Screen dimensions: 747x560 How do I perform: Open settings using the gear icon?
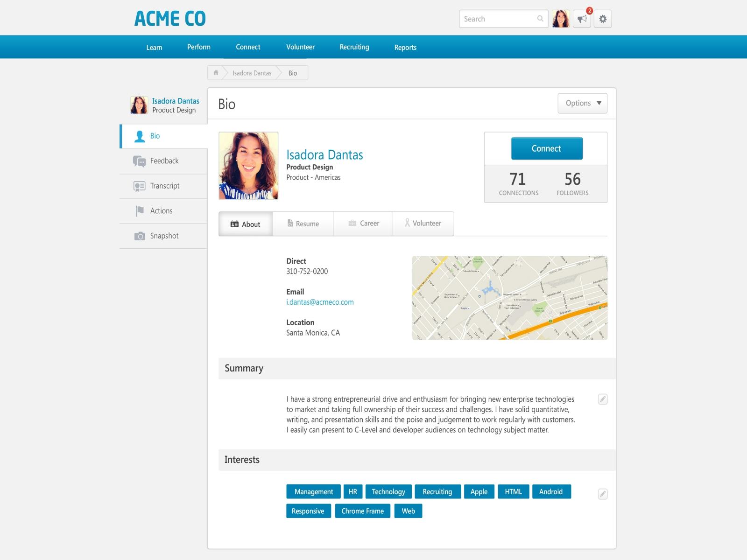coord(603,19)
